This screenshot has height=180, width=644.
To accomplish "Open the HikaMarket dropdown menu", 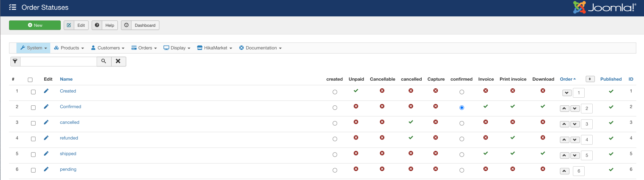I will [215, 48].
